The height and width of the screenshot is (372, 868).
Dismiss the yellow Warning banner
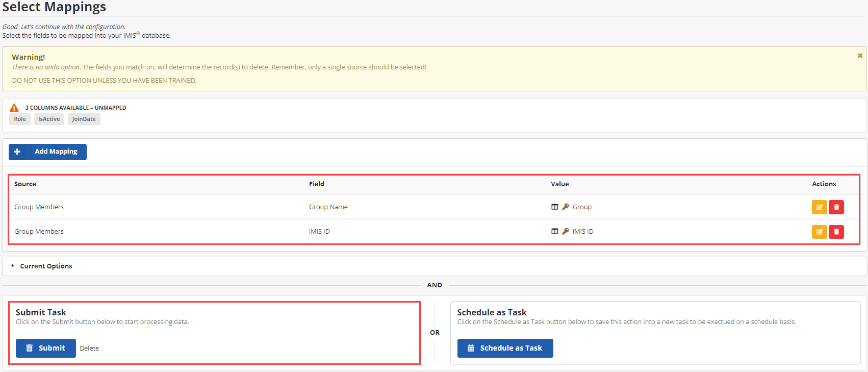point(860,56)
